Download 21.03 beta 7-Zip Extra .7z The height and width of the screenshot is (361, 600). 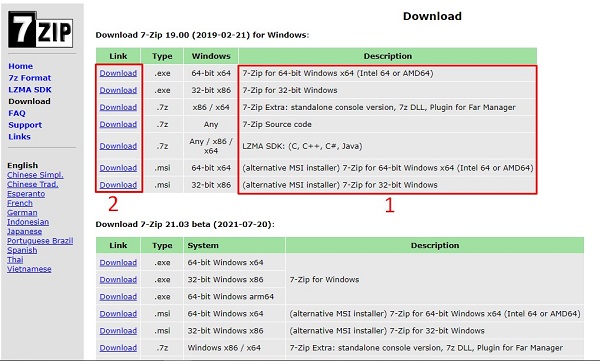[x=118, y=348]
